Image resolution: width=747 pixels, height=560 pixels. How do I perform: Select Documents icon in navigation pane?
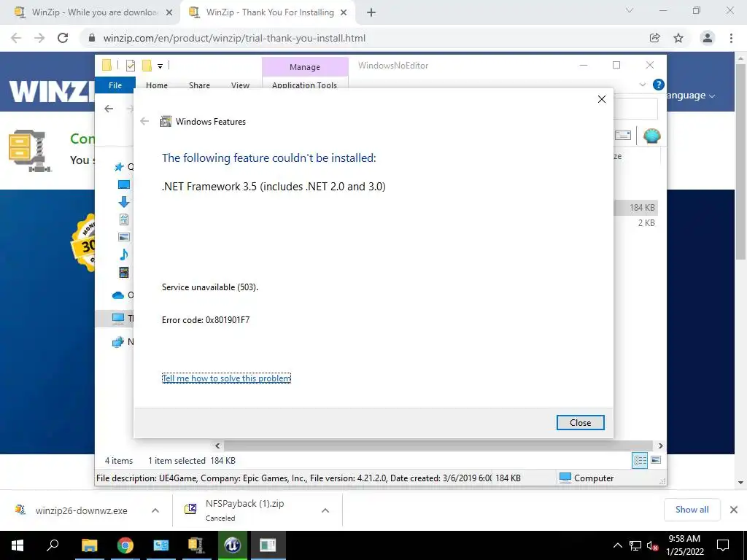click(x=124, y=219)
